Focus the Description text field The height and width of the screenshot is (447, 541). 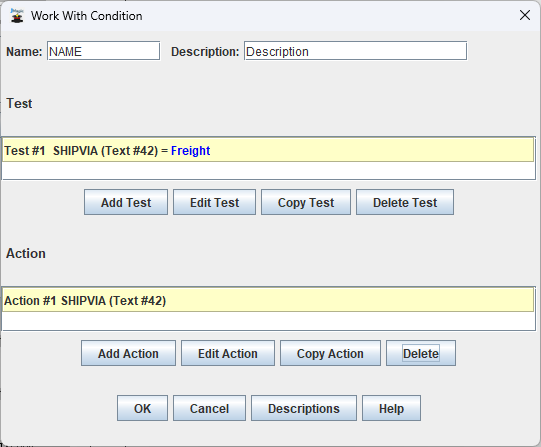(355, 51)
